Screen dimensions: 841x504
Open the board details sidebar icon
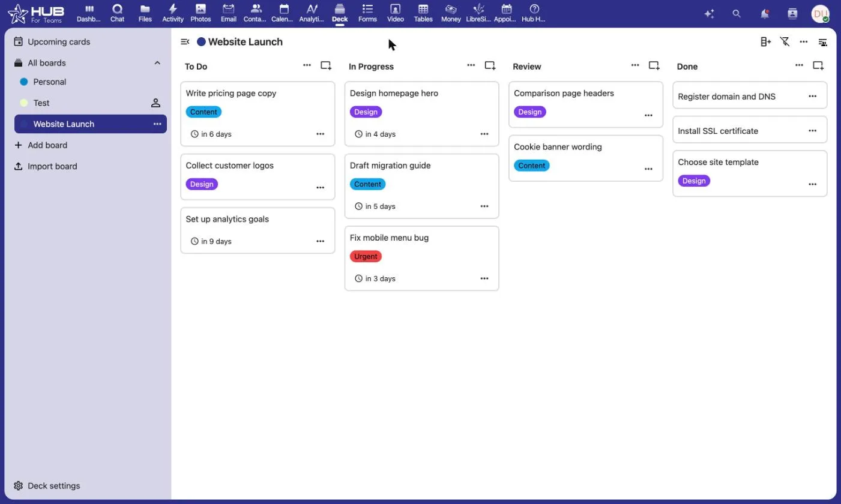point(823,42)
